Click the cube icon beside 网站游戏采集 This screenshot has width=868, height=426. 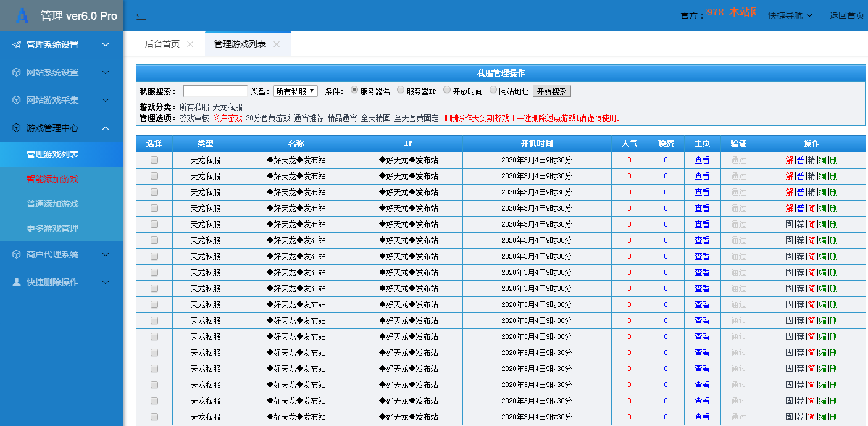(x=17, y=100)
